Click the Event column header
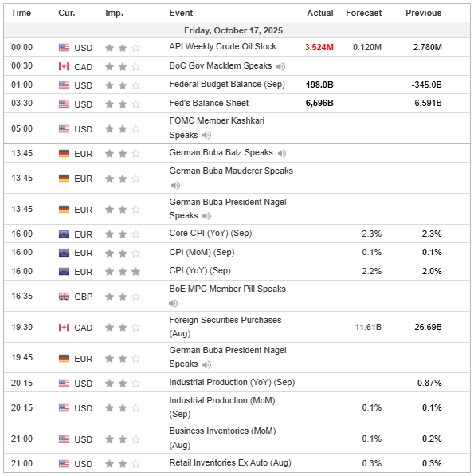474x476 pixels. [x=181, y=13]
